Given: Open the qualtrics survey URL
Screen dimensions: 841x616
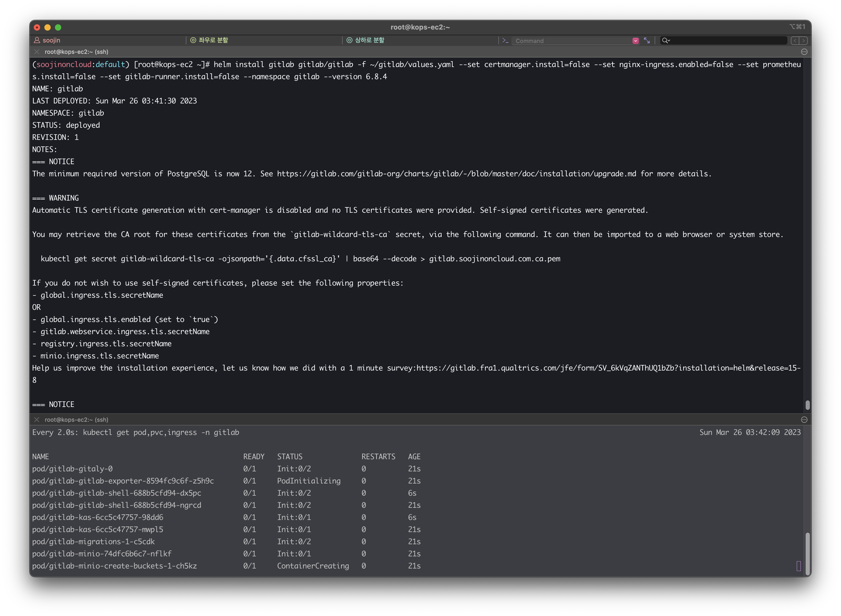Looking at the screenshot, I should coord(608,368).
